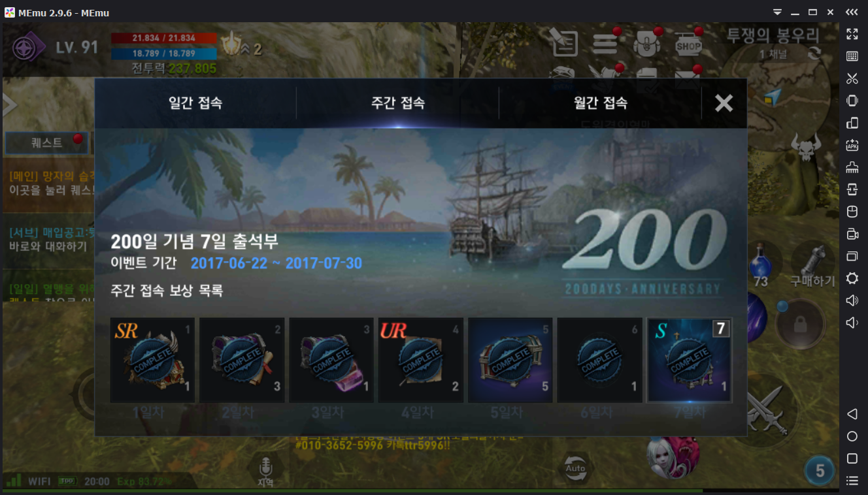Image resolution: width=868 pixels, height=495 pixels.
Task: Open the 월간 접속 tab
Action: (x=600, y=103)
